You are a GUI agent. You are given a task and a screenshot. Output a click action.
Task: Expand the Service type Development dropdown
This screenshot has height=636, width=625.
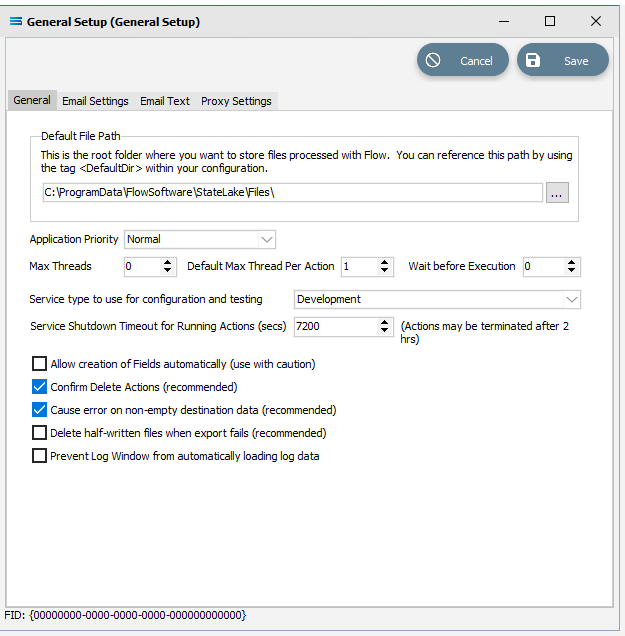437,299
